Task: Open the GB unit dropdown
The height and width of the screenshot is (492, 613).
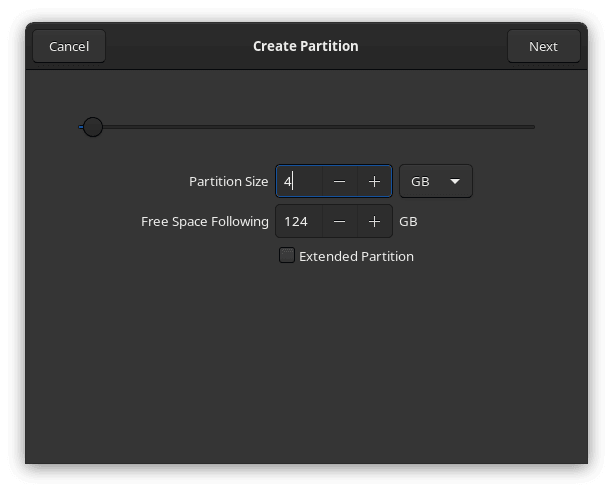Action: (x=435, y=181)
